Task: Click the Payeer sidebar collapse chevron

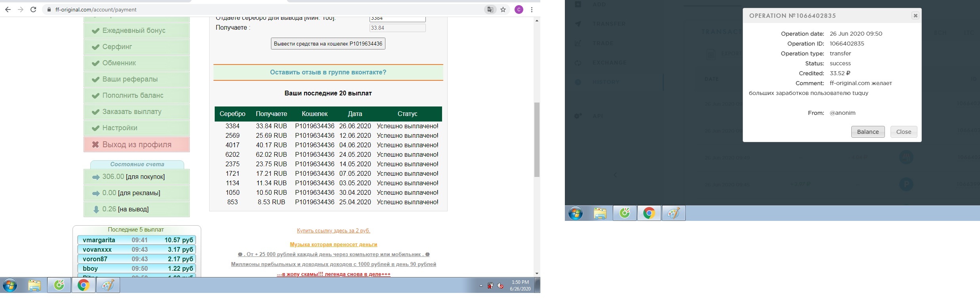Action: coord(615,175)
